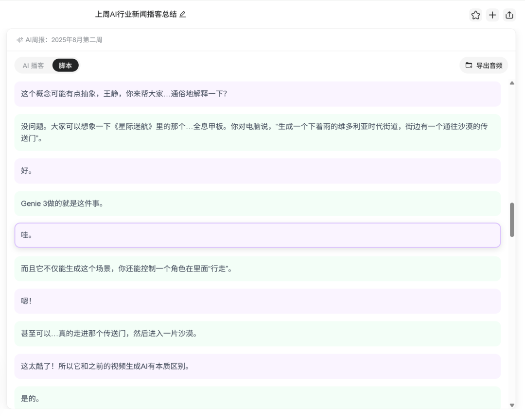
Task: Click the 导出音频 button
Action: click(484, 65)
